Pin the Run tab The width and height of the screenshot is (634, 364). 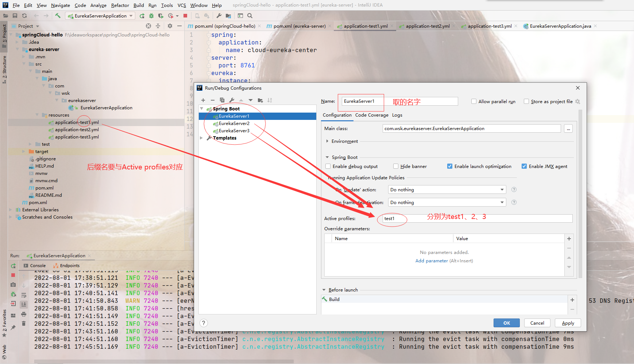pos(13,328)
